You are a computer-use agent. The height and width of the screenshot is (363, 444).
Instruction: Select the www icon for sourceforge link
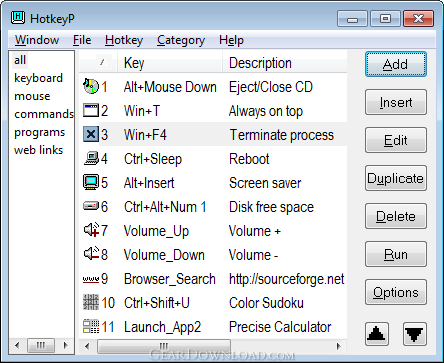tap(91, 279)
